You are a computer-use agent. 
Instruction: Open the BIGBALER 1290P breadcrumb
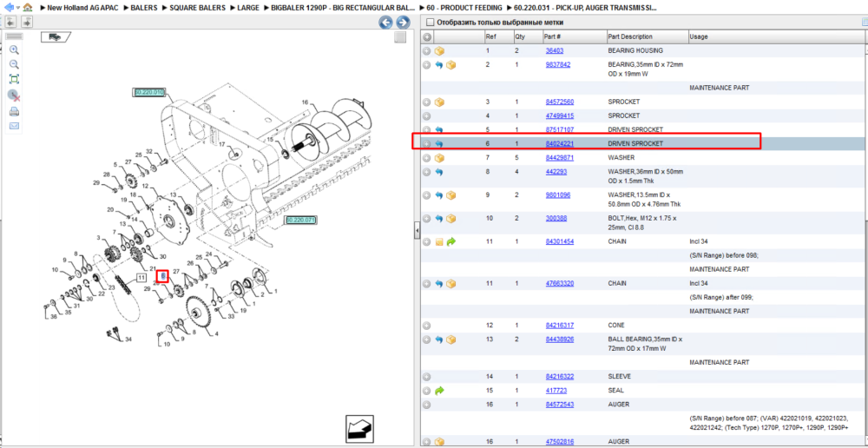point(343,9)
